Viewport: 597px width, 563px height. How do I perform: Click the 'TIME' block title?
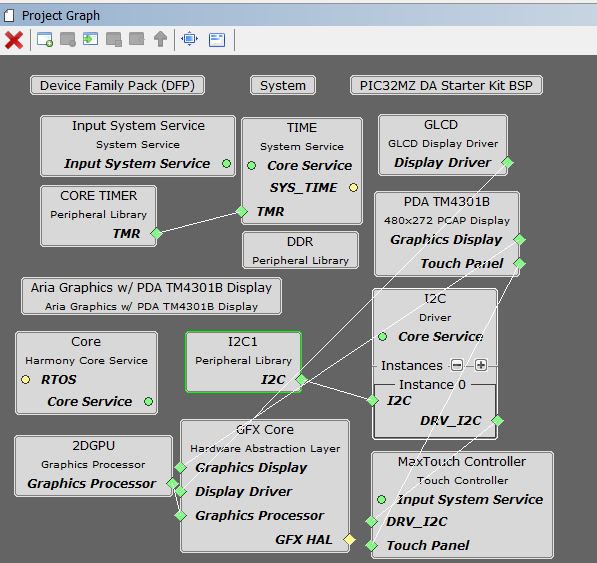click(x=302, y=128)
